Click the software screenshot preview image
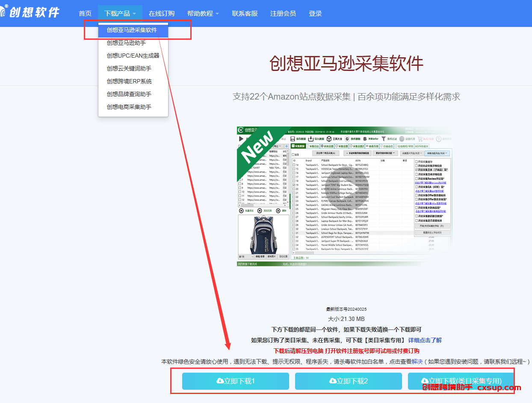Viewport: 532px width, 403px height. pyautogui.click(x=346, y=197)
